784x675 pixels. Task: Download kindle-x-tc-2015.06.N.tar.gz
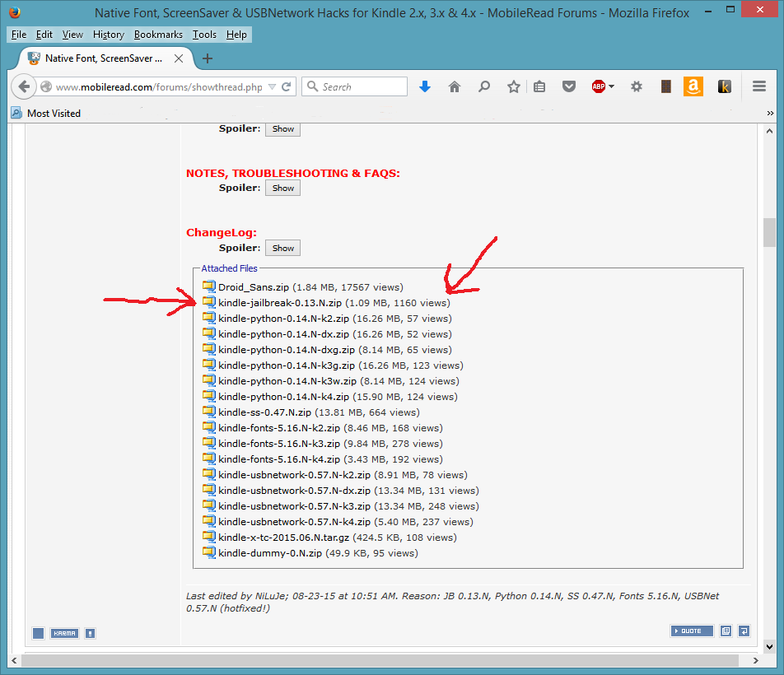(284, 538)
